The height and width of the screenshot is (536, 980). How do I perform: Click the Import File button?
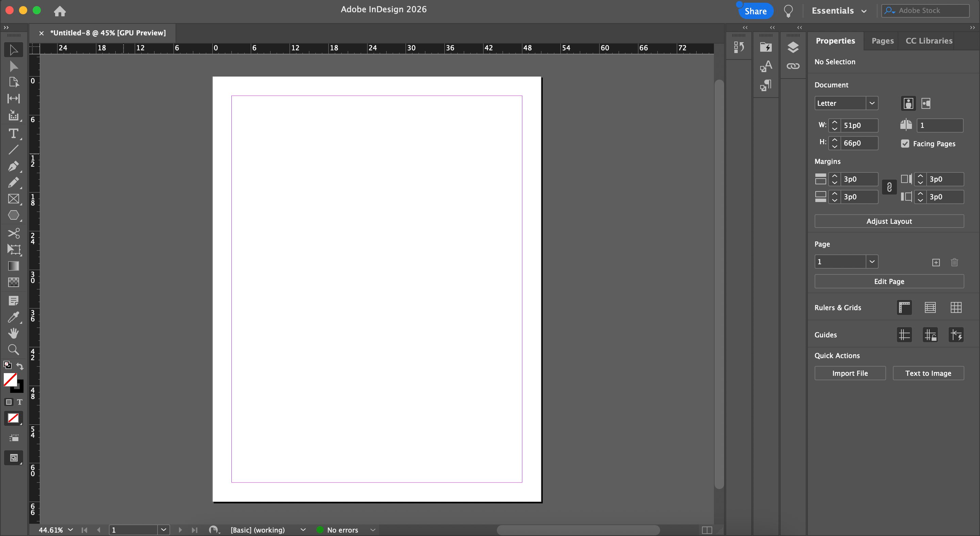(x=850, y=373)
